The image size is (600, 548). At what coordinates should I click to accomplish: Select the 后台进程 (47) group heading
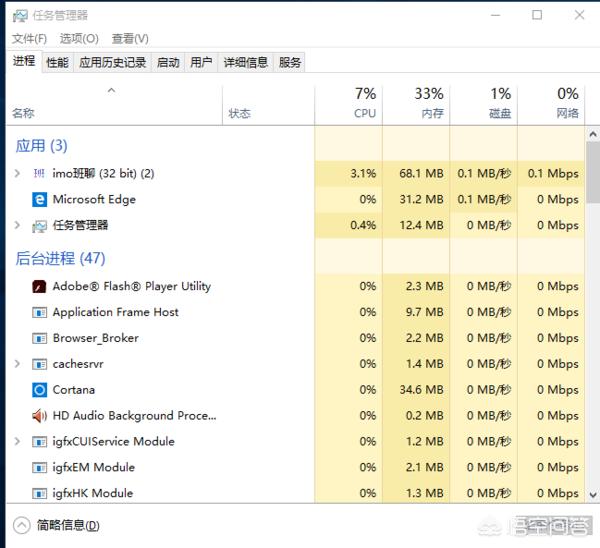(x=60, y=258)
